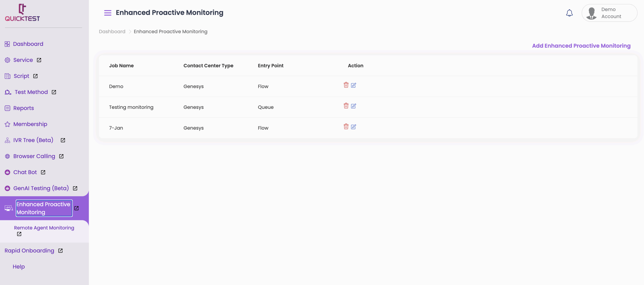Select Enhanced Proactive Monitoring sidebar item
Viewport: 644px width, 285px height.
click(x=44, y=208)
